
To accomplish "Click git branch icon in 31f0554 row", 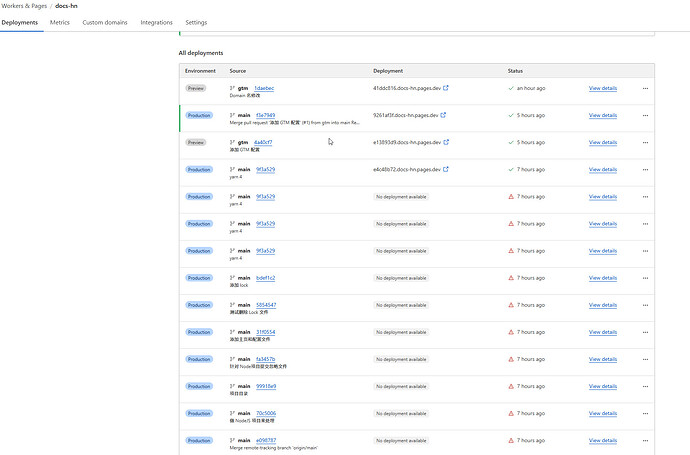I will coord(232,332).
